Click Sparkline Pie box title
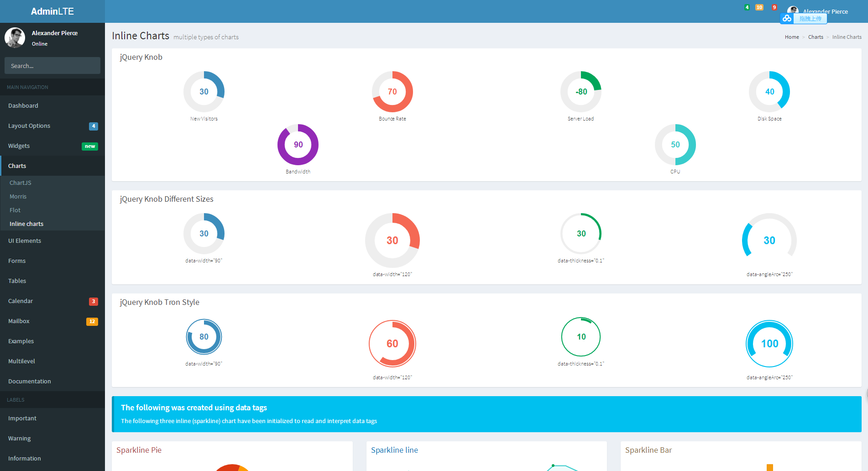The height and width of the screenshot is (471, 868). click(x=139, y=450)
